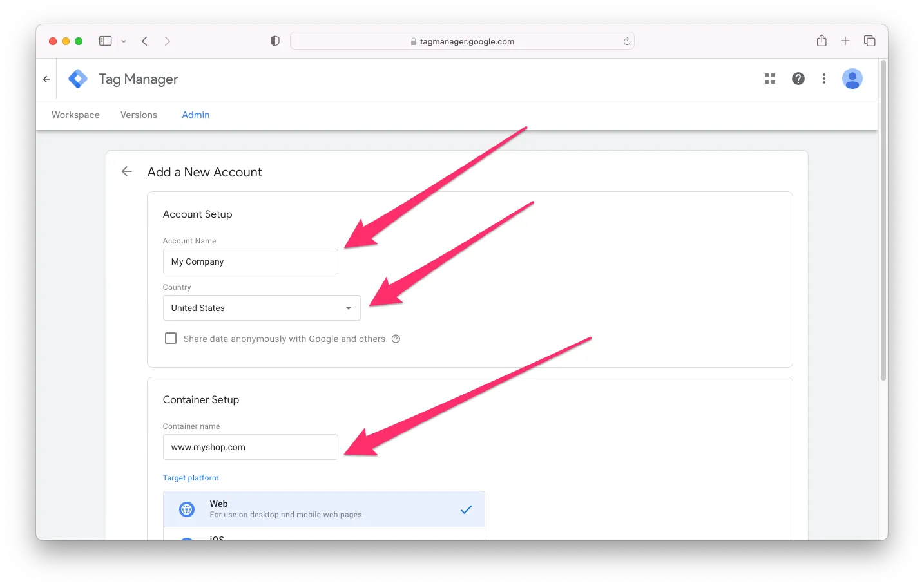Open a new Safari tab with plus icon
This screenshot has width=924, height=588.
(845, 41)
